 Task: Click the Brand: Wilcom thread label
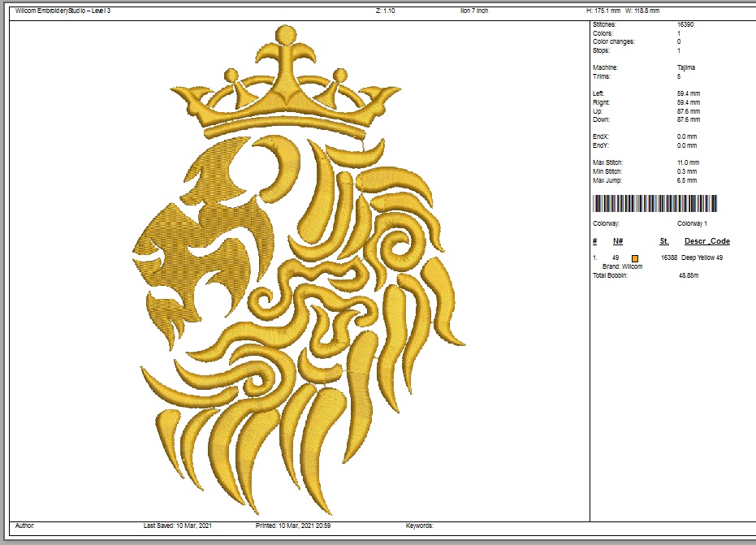click(x=622, y=266)
